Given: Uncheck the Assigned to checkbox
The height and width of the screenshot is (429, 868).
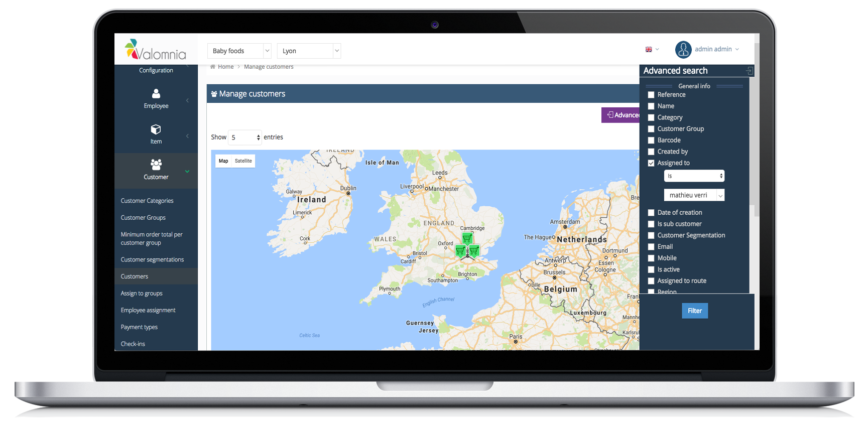Looking at the screenshot, I should click(x=651, y=163).
